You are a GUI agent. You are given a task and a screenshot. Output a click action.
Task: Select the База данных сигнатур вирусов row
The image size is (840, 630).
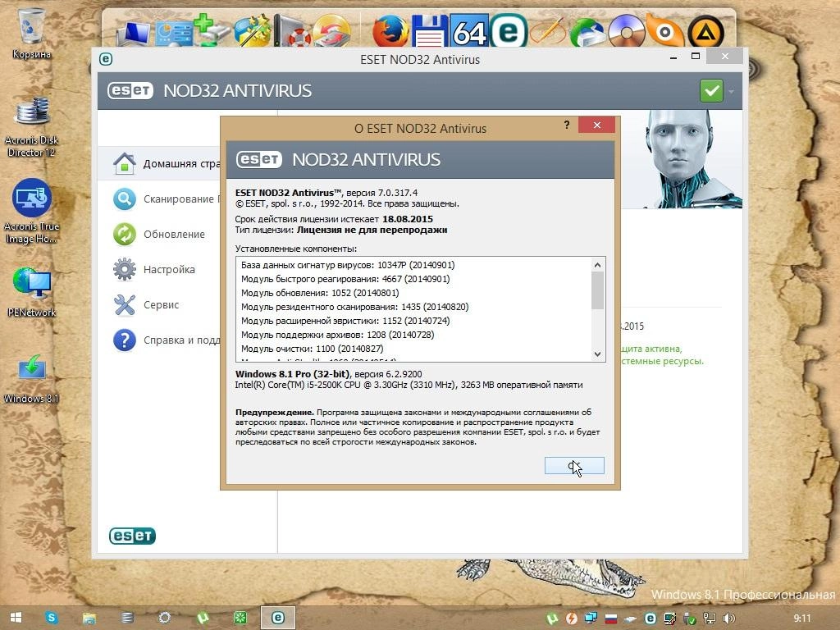tap(348, 265)
